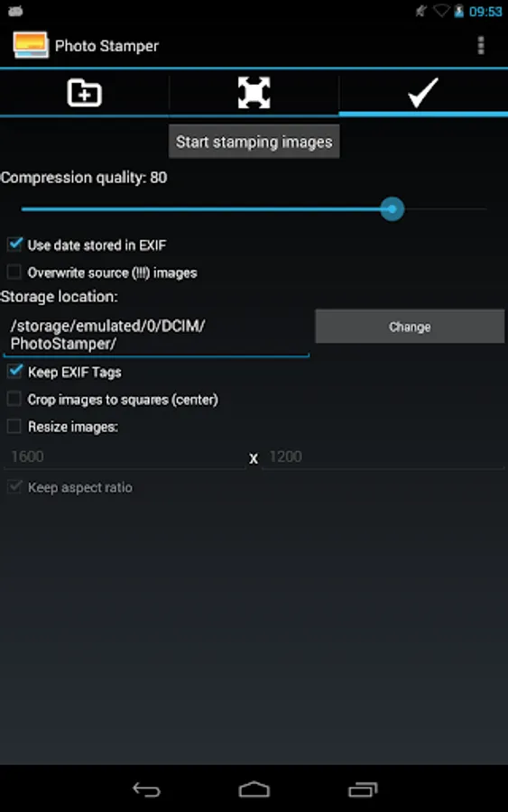Screen dimensions: 508x812
Task: Select the 1600 width input field
Action: click(125, 457)
